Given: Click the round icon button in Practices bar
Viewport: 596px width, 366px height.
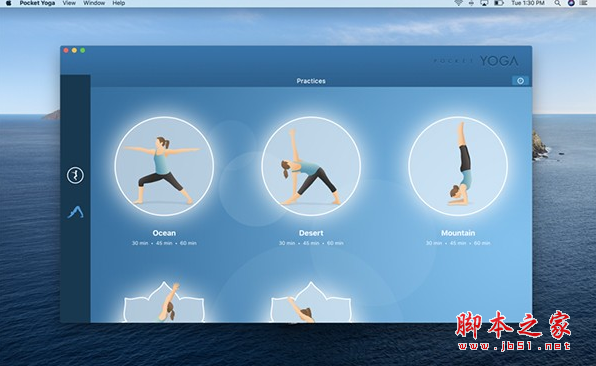Looking at the screenshot, I should tap(520, 81).
